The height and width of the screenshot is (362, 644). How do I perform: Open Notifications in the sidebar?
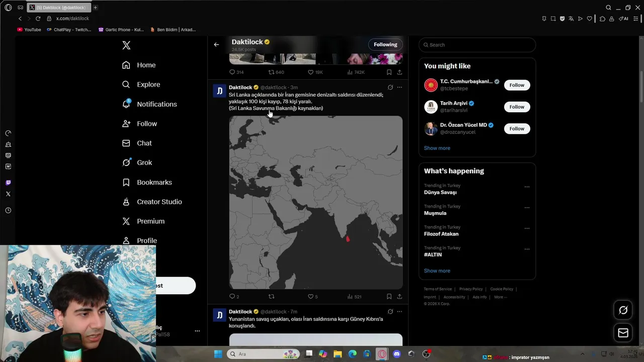149,104
